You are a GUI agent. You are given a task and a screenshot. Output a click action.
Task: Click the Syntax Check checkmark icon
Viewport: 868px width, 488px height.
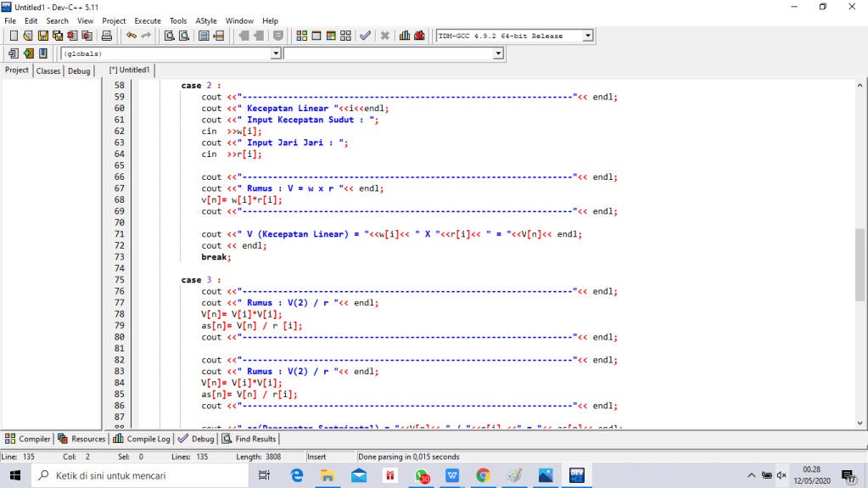pos(365,36)
